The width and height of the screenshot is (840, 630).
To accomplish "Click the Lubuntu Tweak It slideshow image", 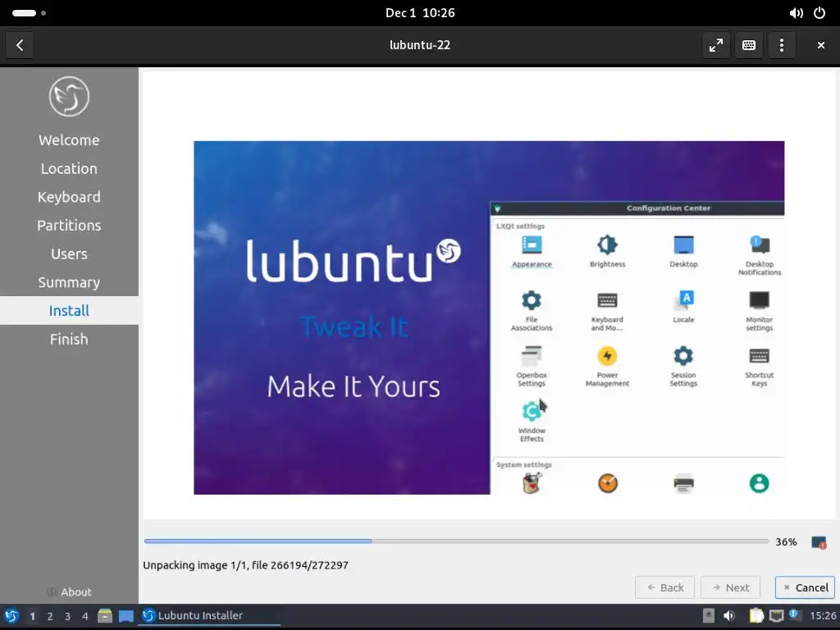I will coord(489,317).
